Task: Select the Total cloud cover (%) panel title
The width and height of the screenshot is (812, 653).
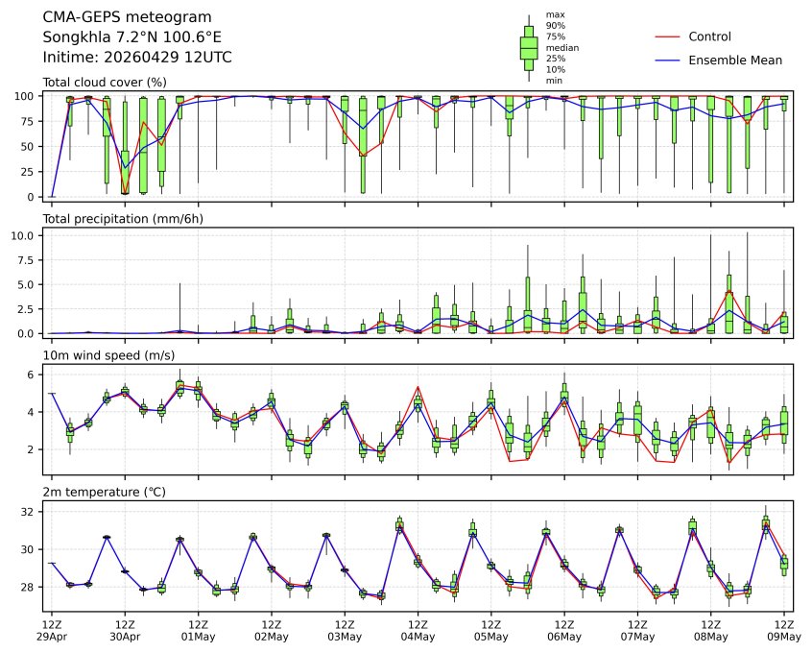Action: [105, 83]
